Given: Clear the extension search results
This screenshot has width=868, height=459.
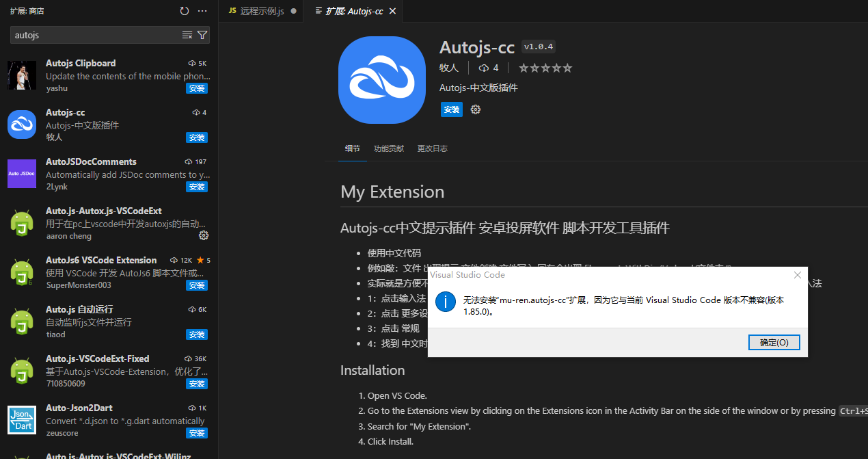Looking at the screenshot, I should tap(187, 35).
